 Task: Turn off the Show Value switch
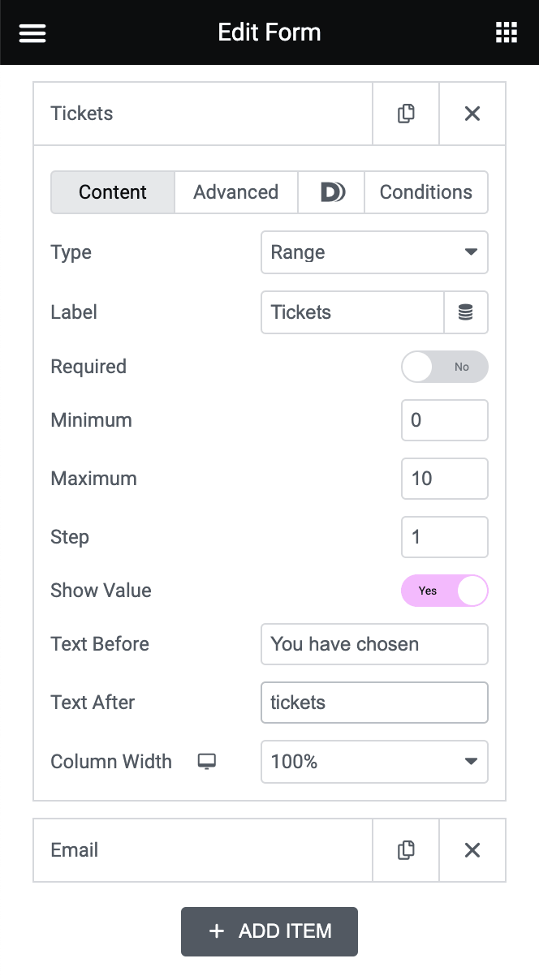(445, 591)
